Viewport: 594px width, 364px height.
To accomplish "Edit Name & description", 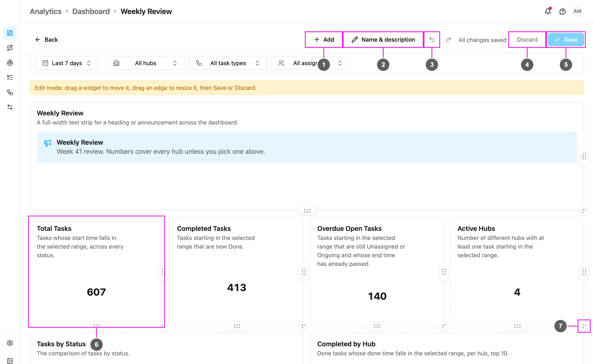I will click(x=383, y=40).
